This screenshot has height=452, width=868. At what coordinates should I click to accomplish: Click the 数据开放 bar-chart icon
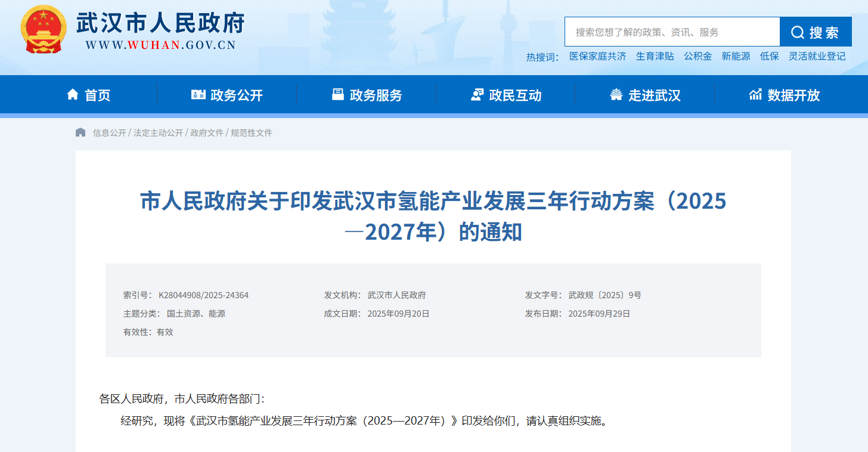coord(755,94)
